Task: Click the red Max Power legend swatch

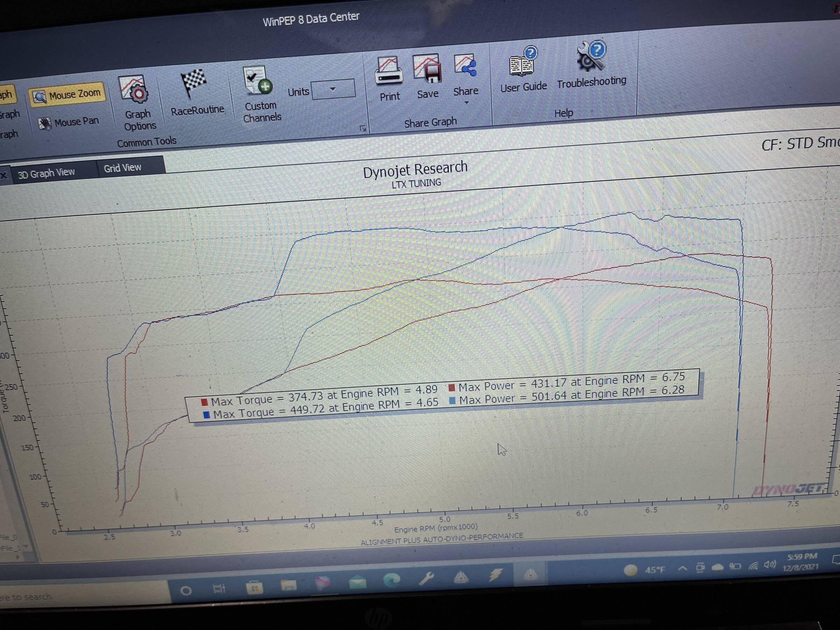Action: pos(452,388)
